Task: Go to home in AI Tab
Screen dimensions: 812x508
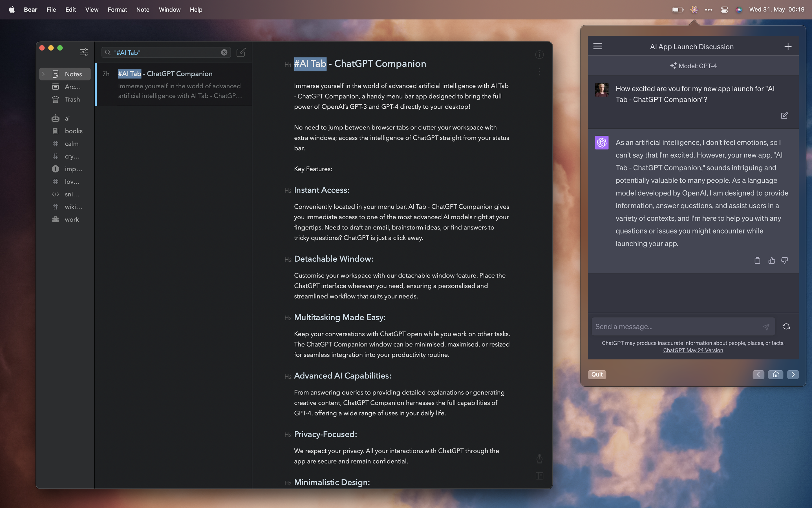Action: click(x=775, y=374)
